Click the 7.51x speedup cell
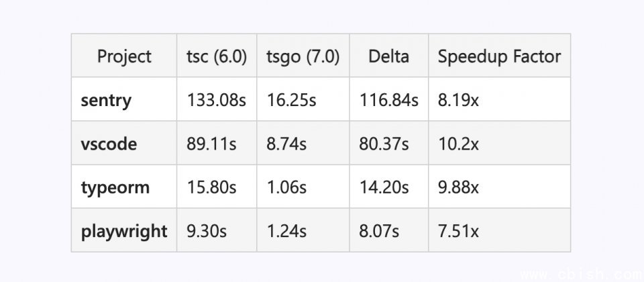Viewport: 644px width, 282px height. [x=458, y=232]
